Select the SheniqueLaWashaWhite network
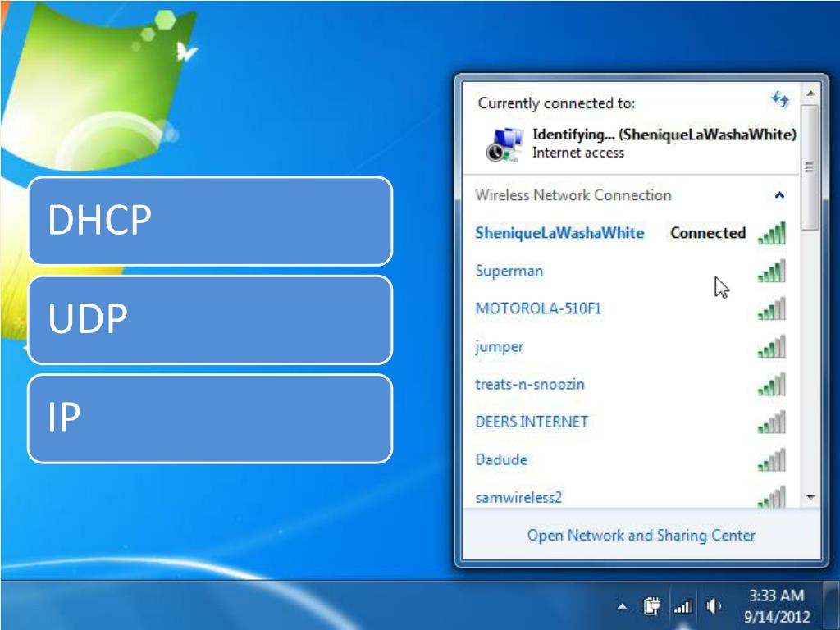The height and width of the screenshot is (630, 840). click(x=630, y=233)
